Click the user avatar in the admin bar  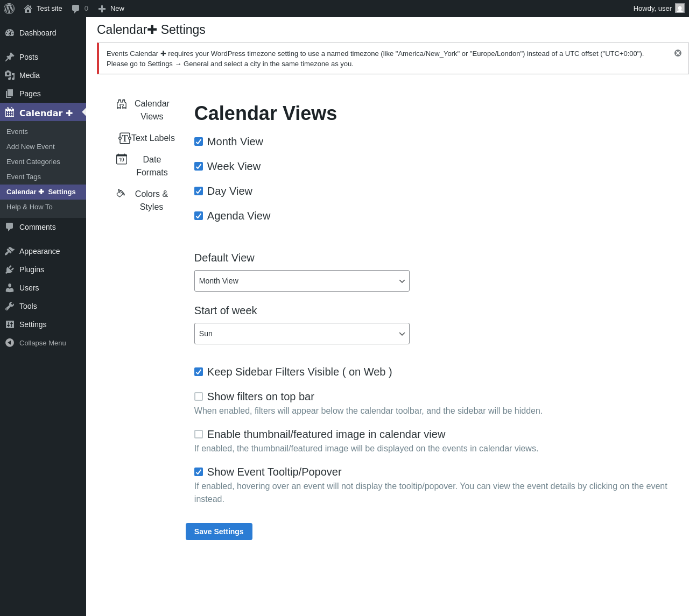tap(680, 9)
